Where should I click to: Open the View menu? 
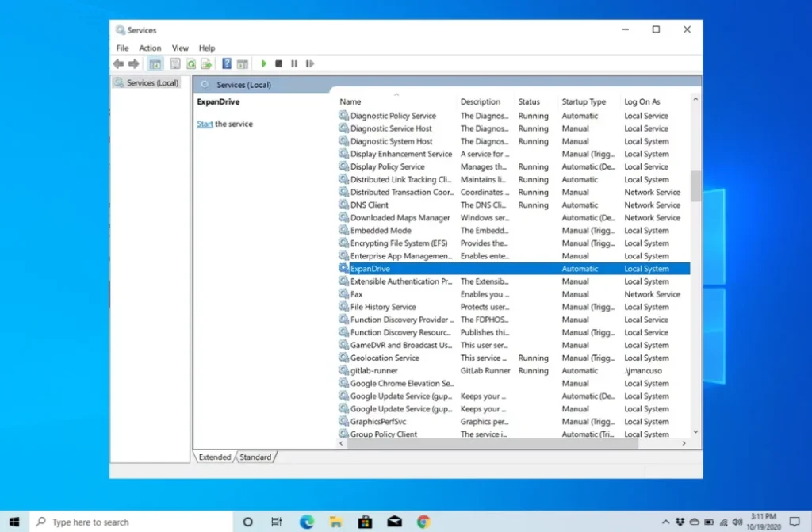[180, 48]
